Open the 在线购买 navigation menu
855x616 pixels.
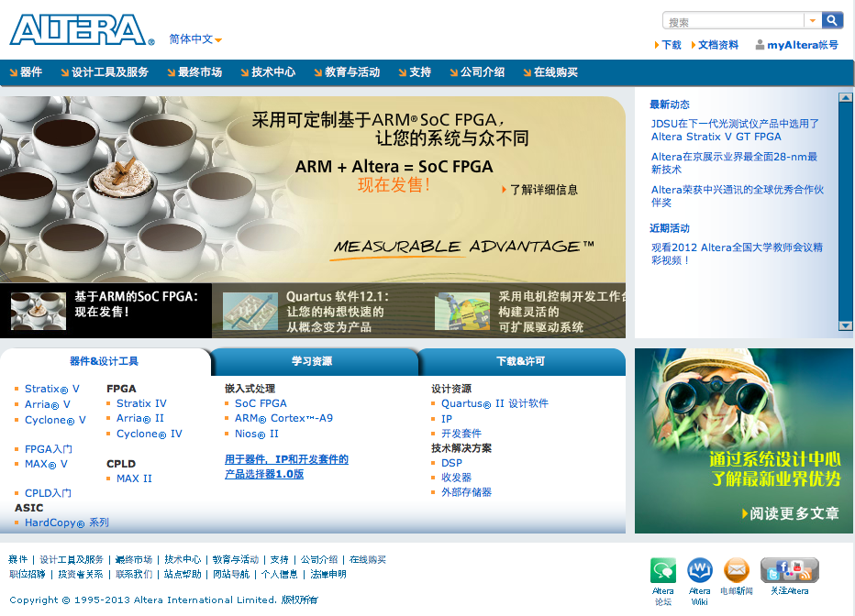[x=550, y=71]
